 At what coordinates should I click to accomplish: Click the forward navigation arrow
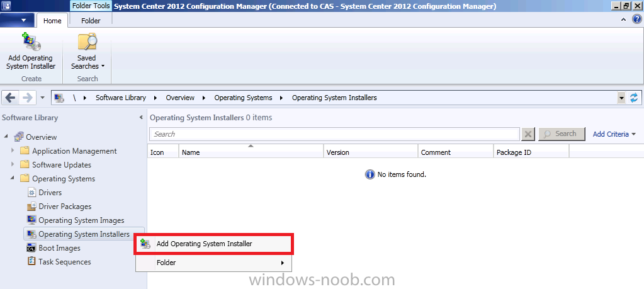click(x=28, y=98)
